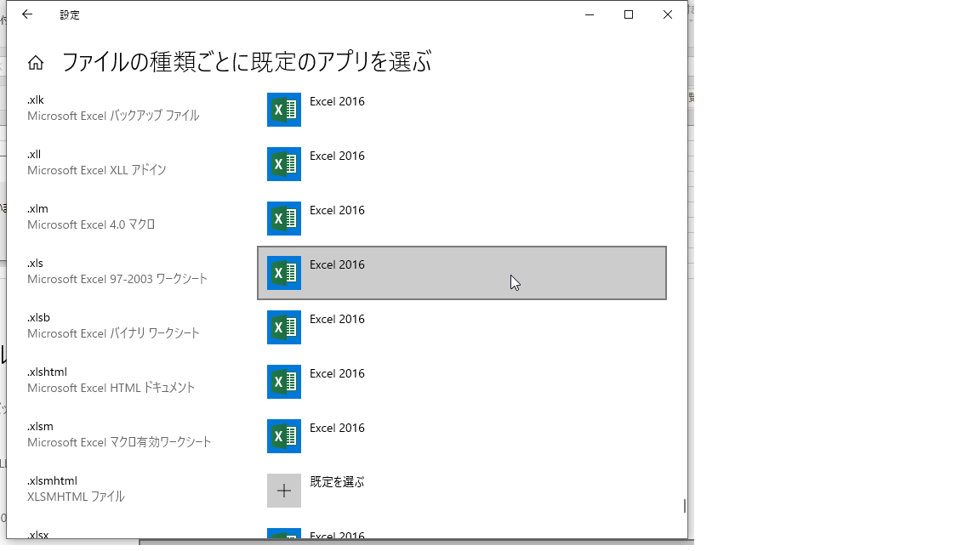Click XLSMHTML ファイル description
Screen dimensions: 980x551
pos(76,496)
